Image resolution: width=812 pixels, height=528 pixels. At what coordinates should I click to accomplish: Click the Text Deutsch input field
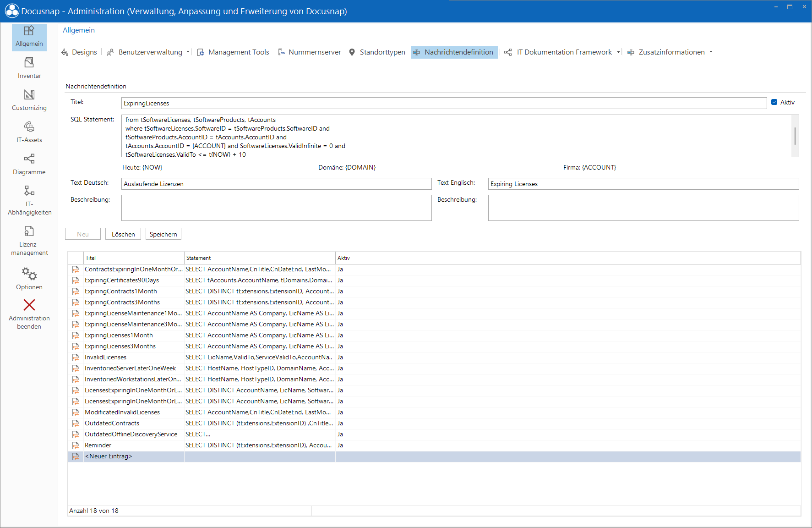point(276,184)
